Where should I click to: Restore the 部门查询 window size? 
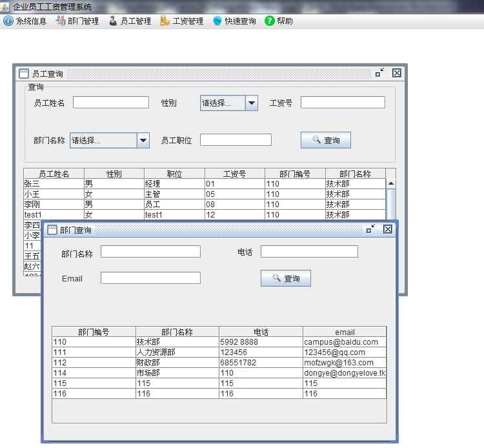point(370,229)
